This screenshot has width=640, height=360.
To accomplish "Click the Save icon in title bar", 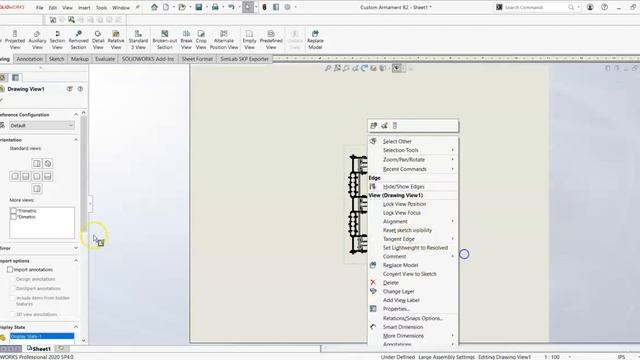I will point(199,7).
